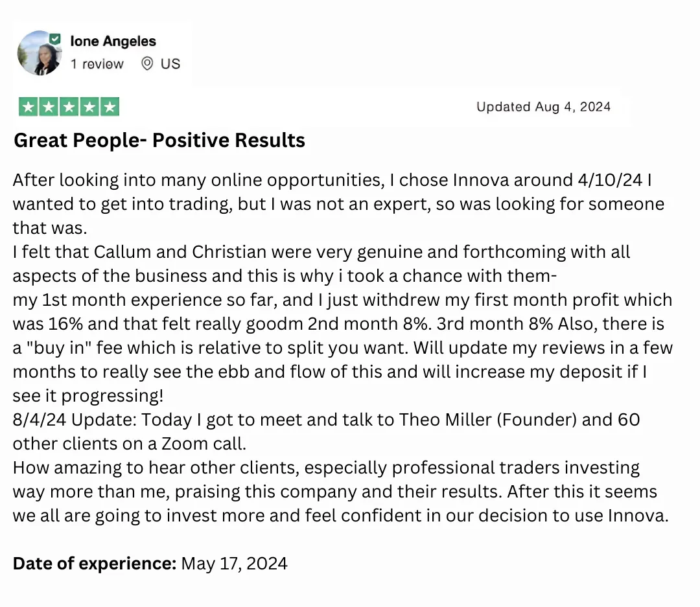This screenshot has width=700, height=607.
Task: Click the 'Date of experience:' label
Action: [95, 564]
